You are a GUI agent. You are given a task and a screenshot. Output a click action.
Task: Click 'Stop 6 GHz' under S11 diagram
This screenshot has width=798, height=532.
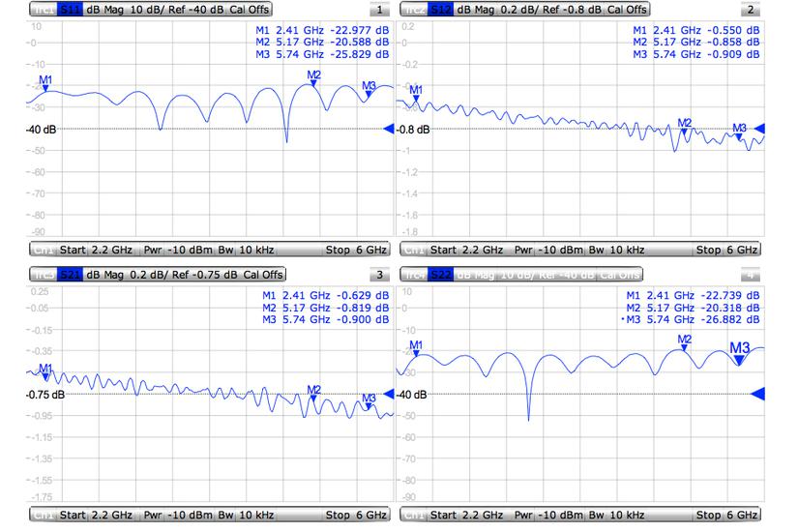356,250
